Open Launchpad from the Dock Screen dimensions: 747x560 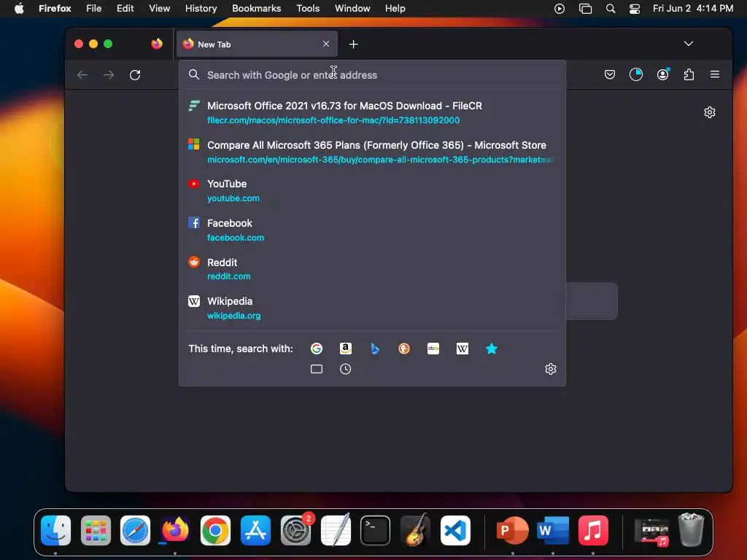(96, 530)
